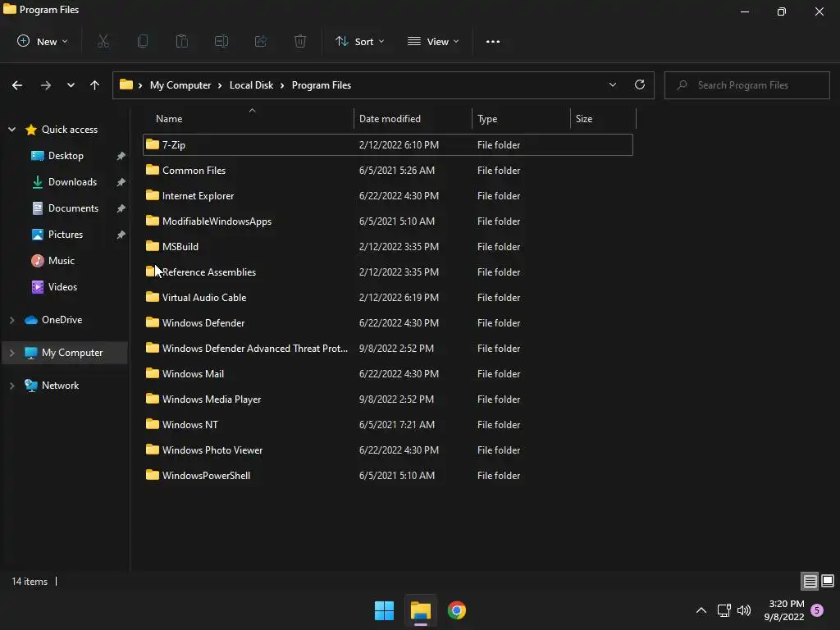The height and width of the screenshot is (630, 840).
Task: Collapse the Quick access tree
Action: [11, 129]
